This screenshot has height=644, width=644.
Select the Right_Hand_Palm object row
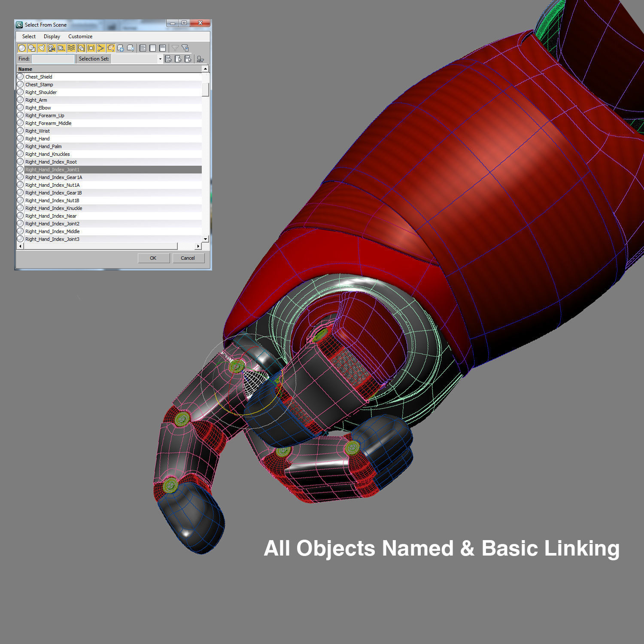coord(109,146)
